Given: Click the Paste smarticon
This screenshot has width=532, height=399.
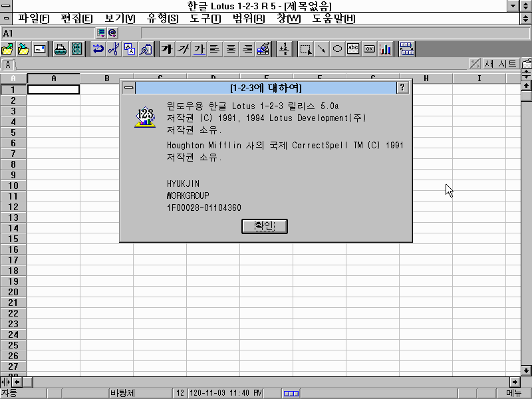Looking at the screenshot, I should pyautogui.click(x=146, y=49).
